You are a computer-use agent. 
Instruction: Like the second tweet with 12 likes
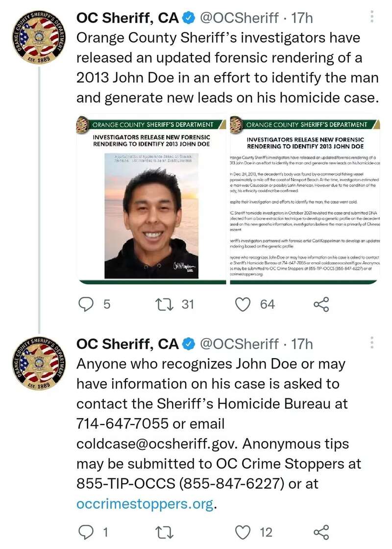[x=244, y=532]
